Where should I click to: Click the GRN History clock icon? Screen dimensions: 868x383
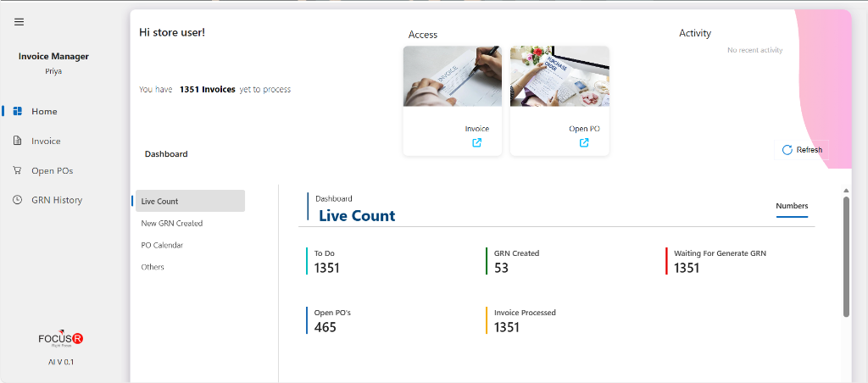17,200
